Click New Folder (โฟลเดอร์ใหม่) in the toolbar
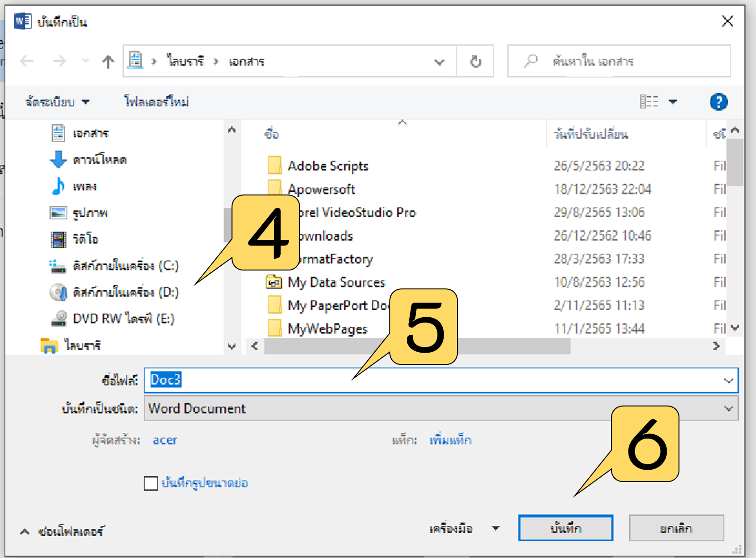The width and height of the screenshot is (756, 558). 156,102
